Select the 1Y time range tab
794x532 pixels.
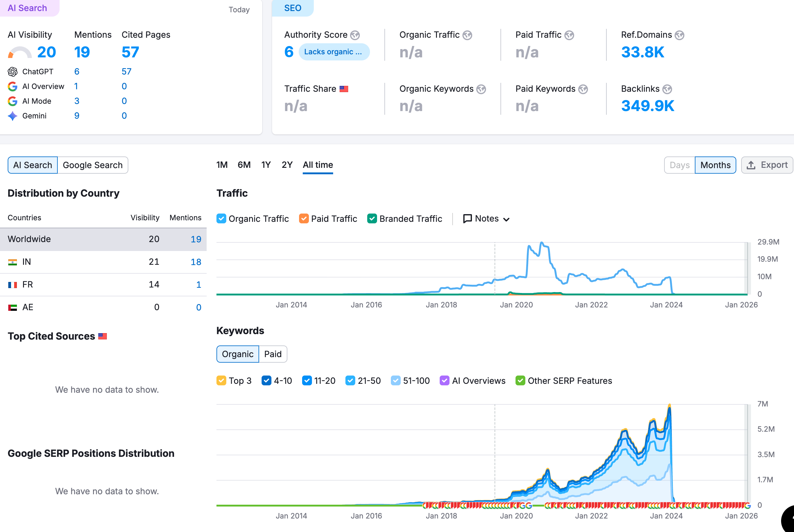pos(266,165)
